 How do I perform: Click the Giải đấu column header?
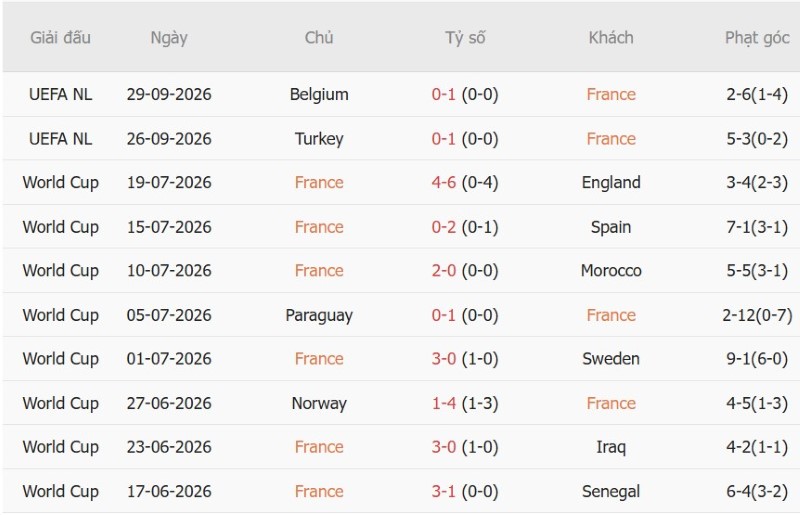click(60, 38)
